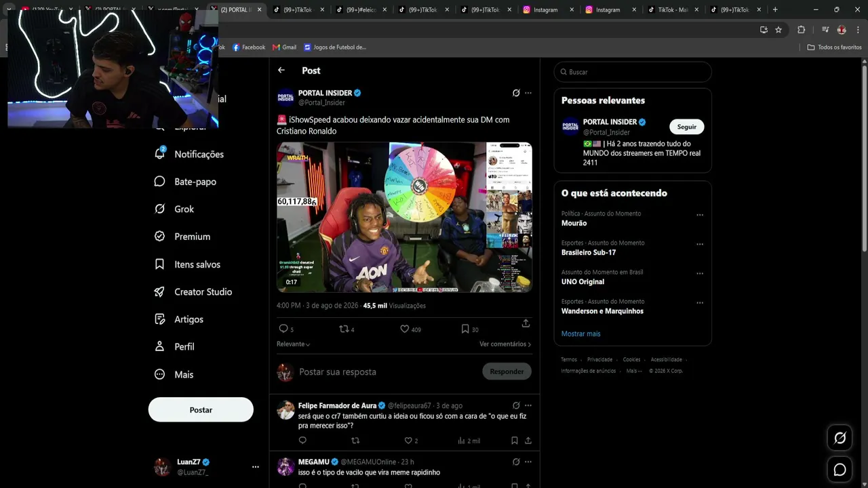
Task: Open Itens salvos in the sidebar
Action: tap(187, 264)
